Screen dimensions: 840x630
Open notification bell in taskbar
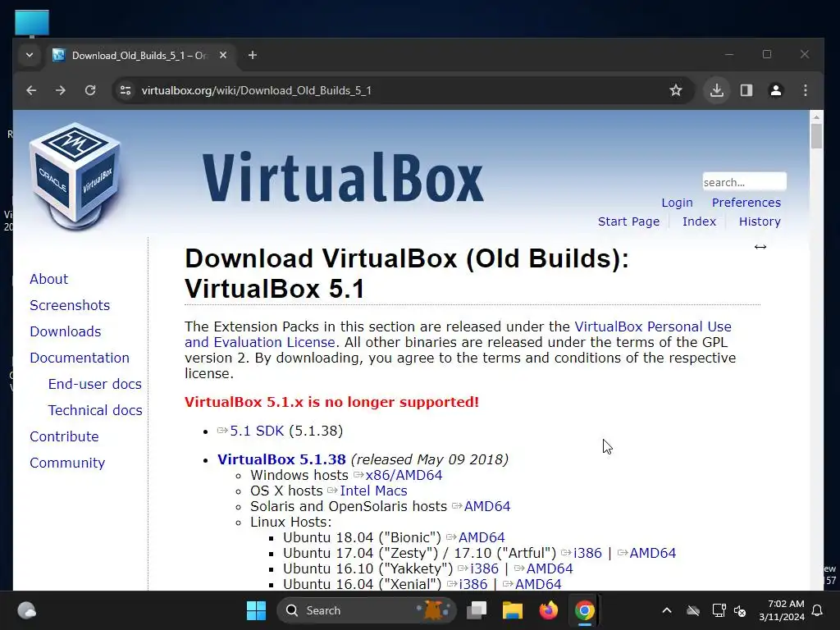coord(818,610)
